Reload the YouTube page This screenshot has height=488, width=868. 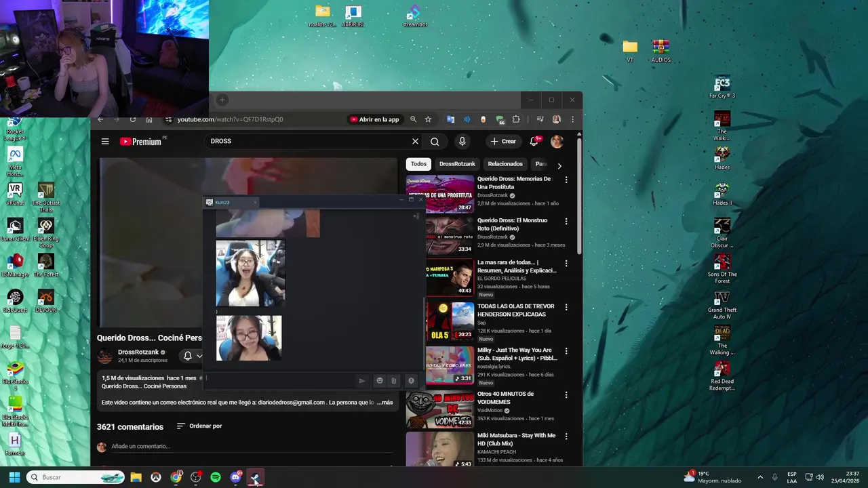point(133,119)
